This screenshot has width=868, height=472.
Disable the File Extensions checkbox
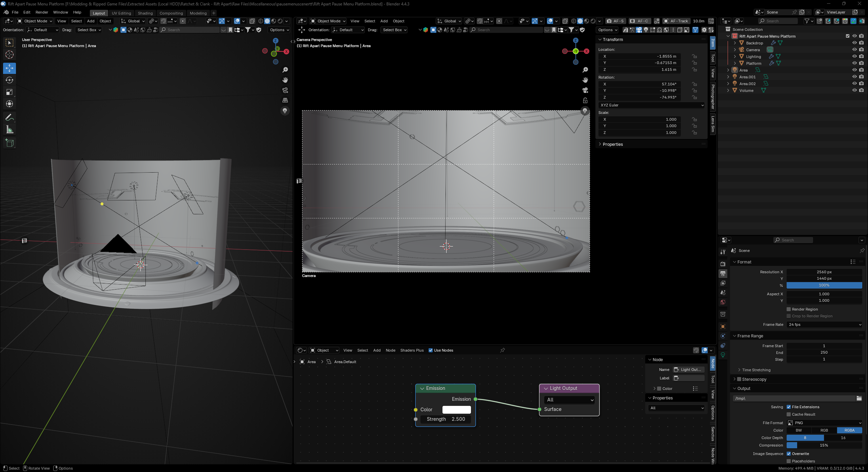789,407
